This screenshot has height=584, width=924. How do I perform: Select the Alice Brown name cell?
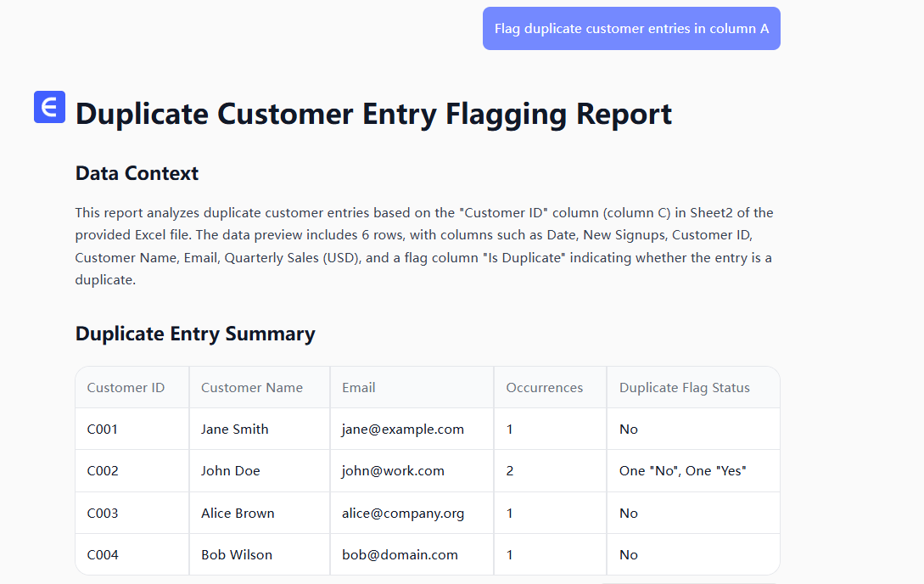pyautogui.click(x=238, y=514)
